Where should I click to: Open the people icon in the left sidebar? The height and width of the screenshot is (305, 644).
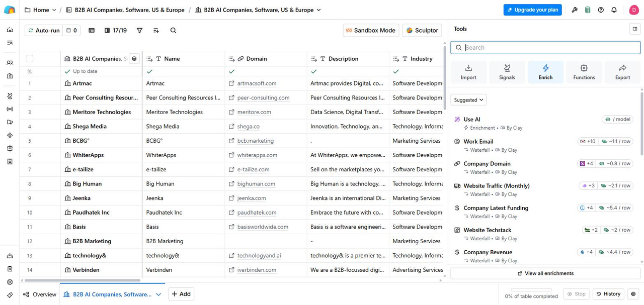point(10,63)
